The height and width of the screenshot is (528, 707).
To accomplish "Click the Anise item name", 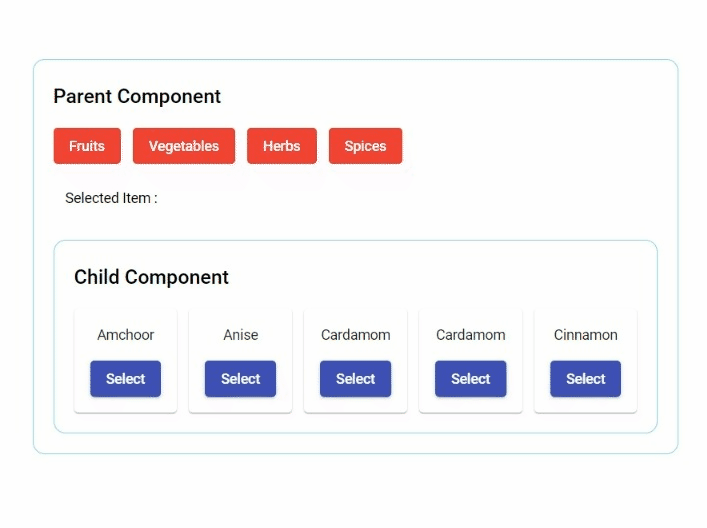I will click(240, 335).
